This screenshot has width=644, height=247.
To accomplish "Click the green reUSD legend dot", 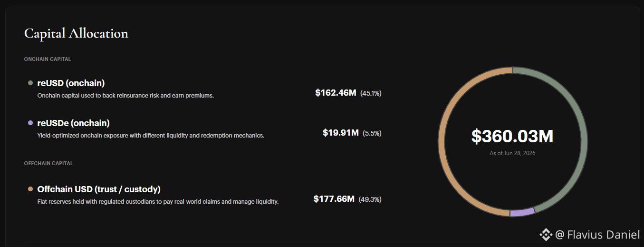I will point(30,83).
